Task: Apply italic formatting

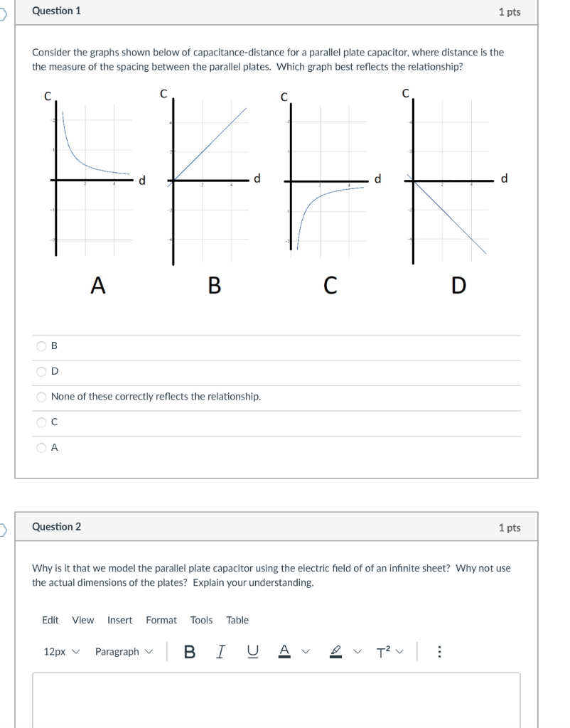Action: [x=219, y=651]
